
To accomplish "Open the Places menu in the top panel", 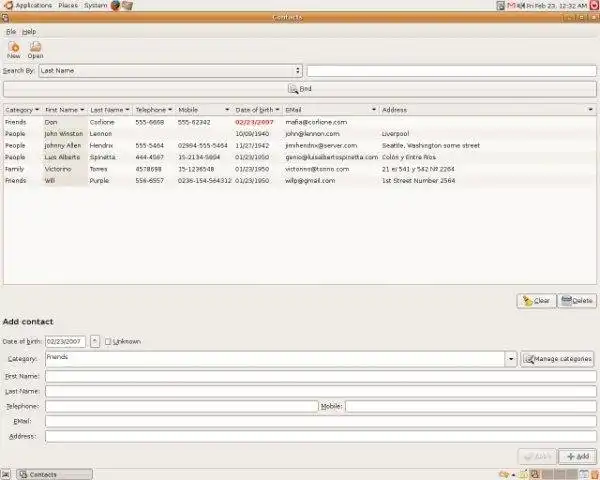I will coord(68,5).
